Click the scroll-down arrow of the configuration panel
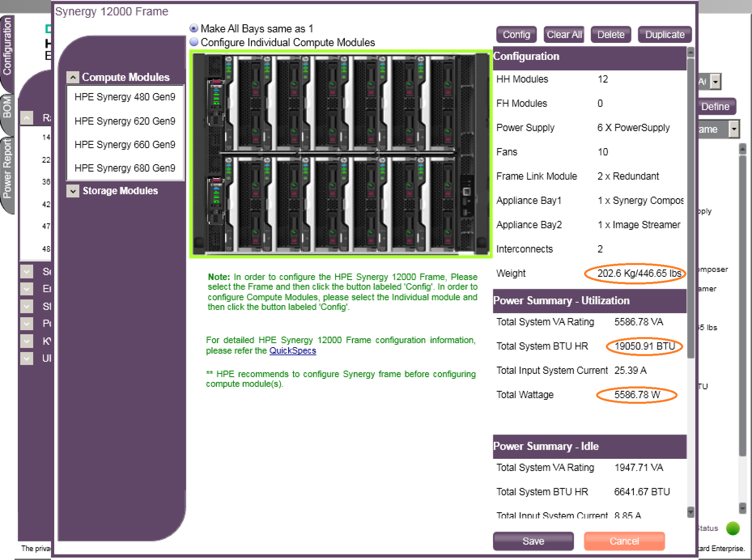This screenshot has width=752, height=560. tap(691, 511)
